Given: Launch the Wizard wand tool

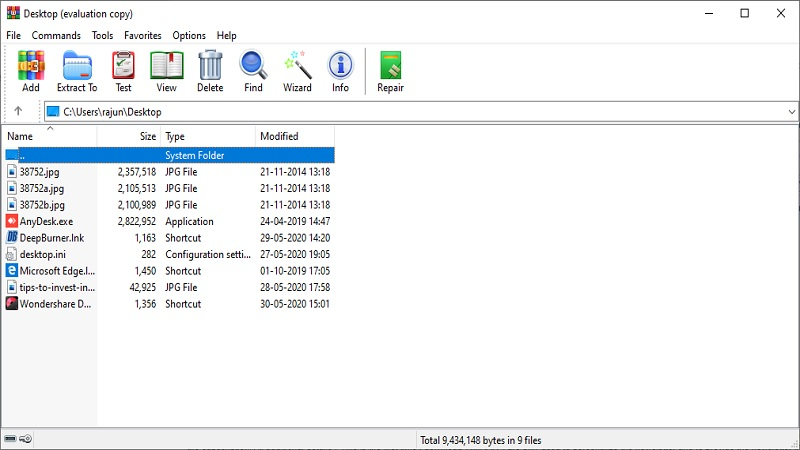Looking at the screenshot, I should tap(297, 65).
